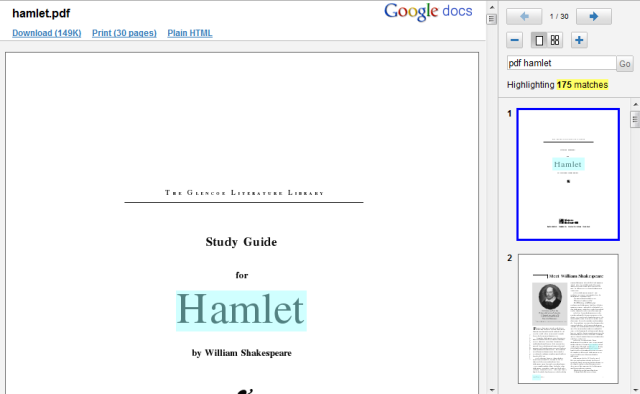
Task: Click 'The Glencoe Literature Library' heading
Action: point(244,193)
